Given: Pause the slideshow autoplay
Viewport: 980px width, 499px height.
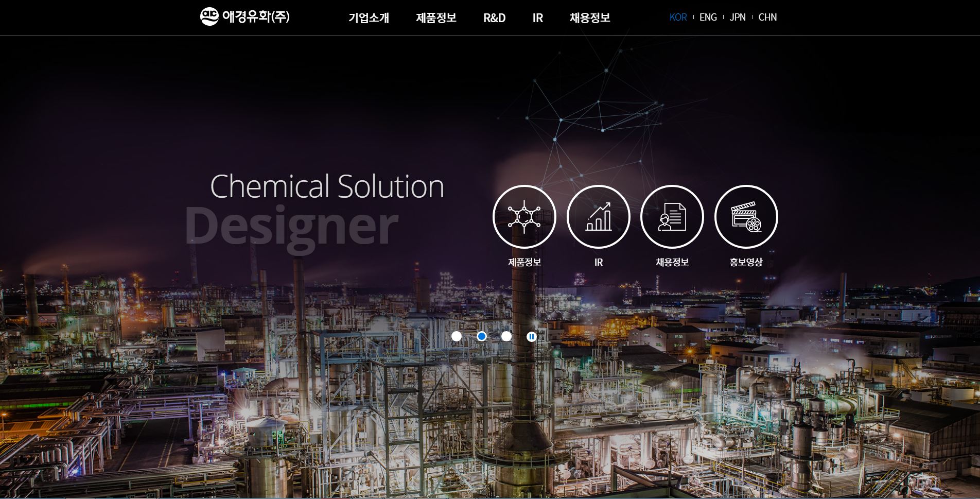Looking at the screenshot, I should pos(532,337).
